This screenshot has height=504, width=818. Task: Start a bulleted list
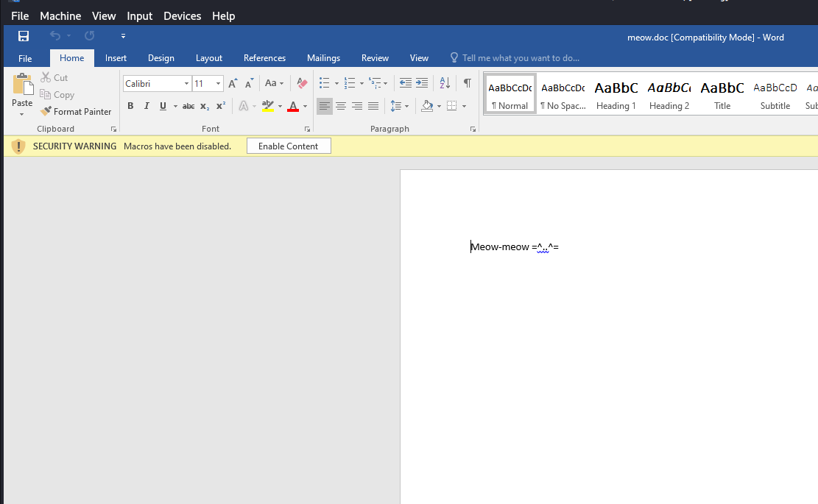[x=325, y=83]
